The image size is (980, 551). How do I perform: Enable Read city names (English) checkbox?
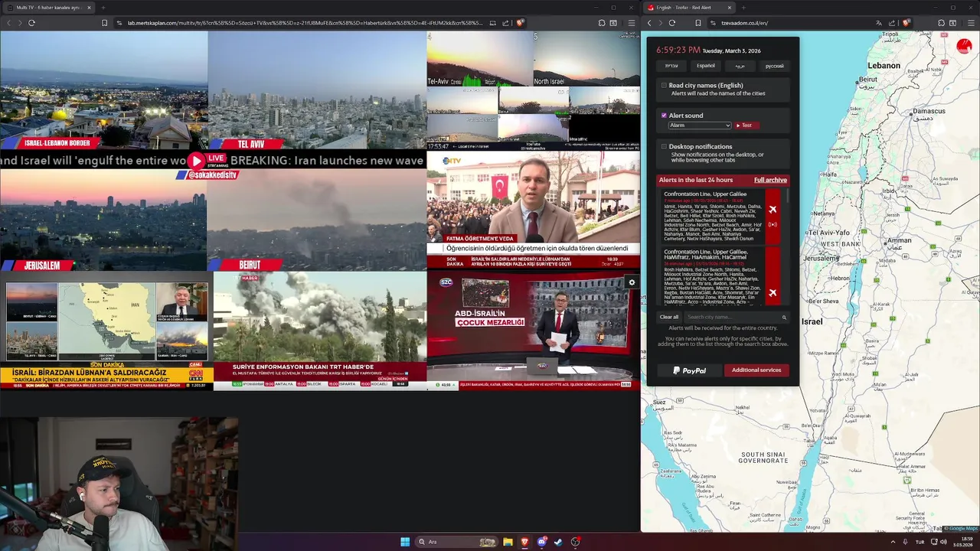coord(664,85)
